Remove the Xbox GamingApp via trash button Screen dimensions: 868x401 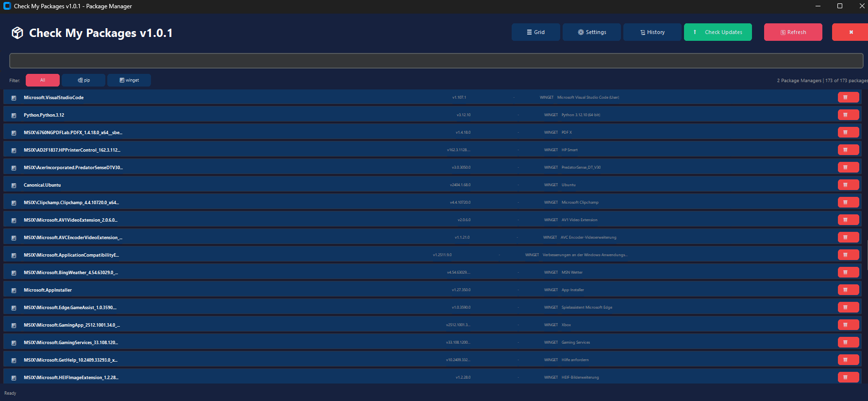[848, 325]
